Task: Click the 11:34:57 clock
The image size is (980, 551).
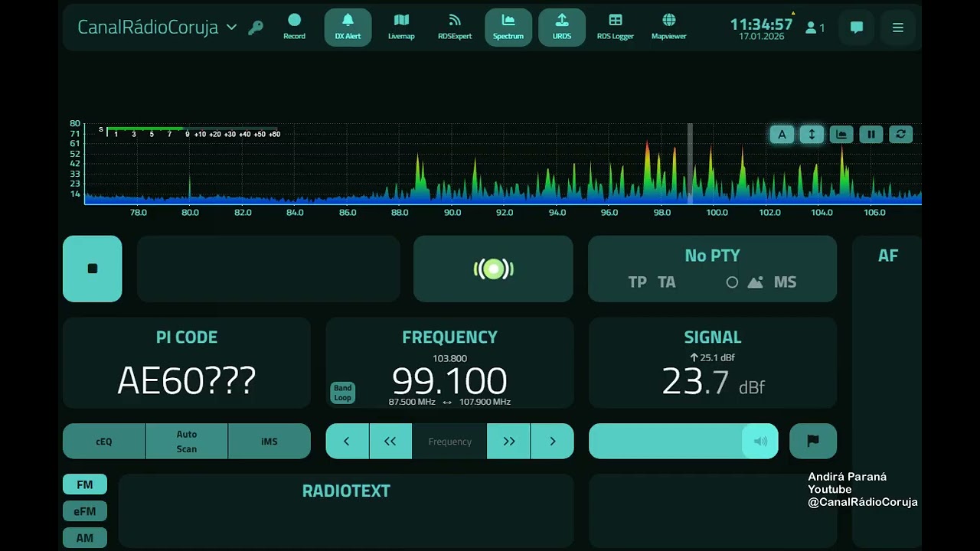Action: (761, 24)
